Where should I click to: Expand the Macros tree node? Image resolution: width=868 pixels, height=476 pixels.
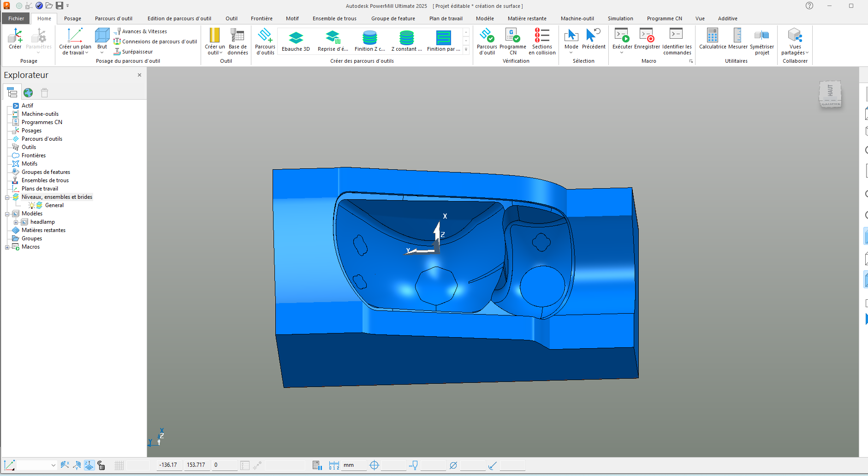click(x=7, y=247)
